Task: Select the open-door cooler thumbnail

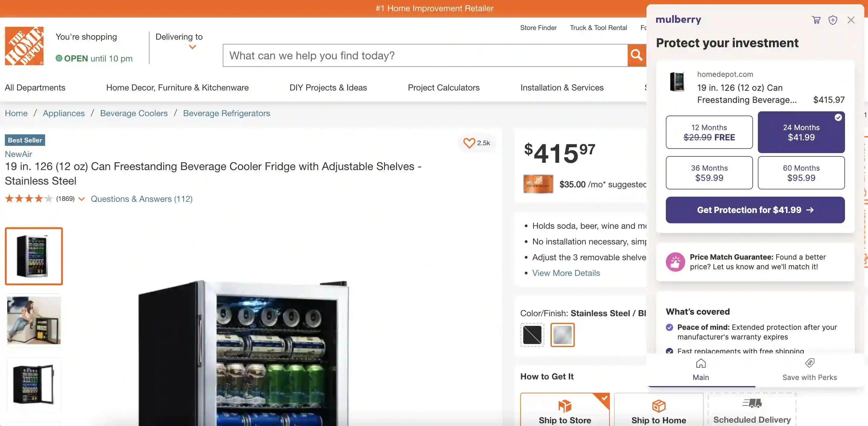Action: 34,384
